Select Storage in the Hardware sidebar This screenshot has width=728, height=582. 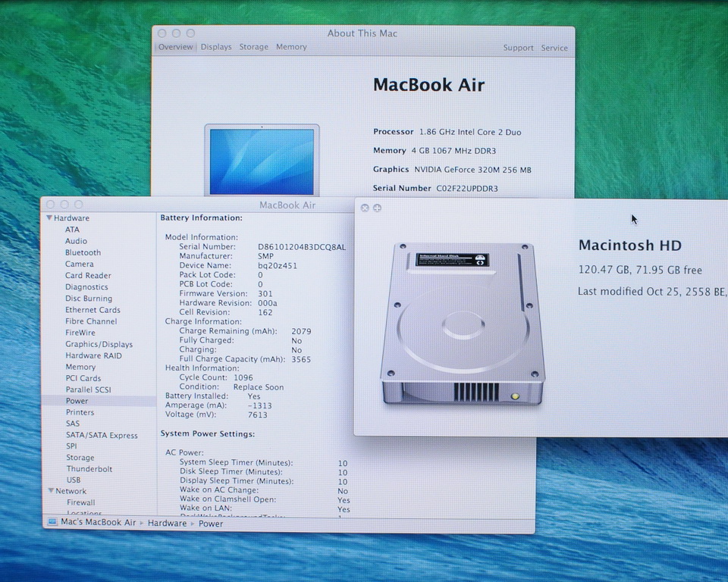point(80,458)
